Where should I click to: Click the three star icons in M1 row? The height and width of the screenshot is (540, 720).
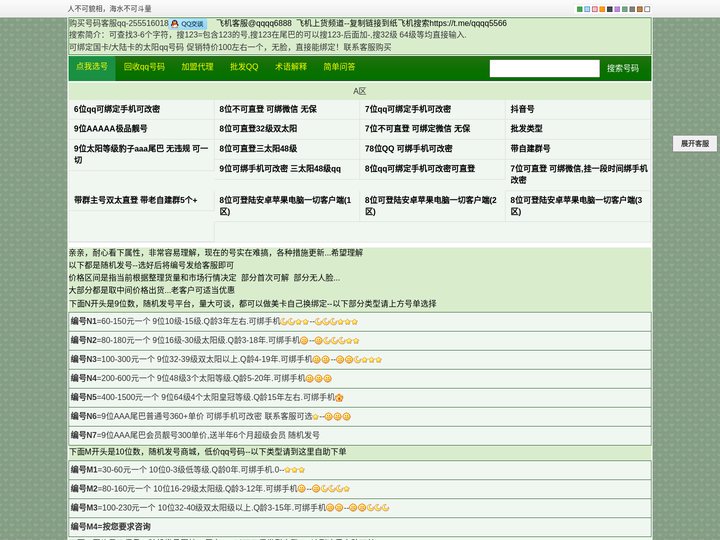[294, 470]
